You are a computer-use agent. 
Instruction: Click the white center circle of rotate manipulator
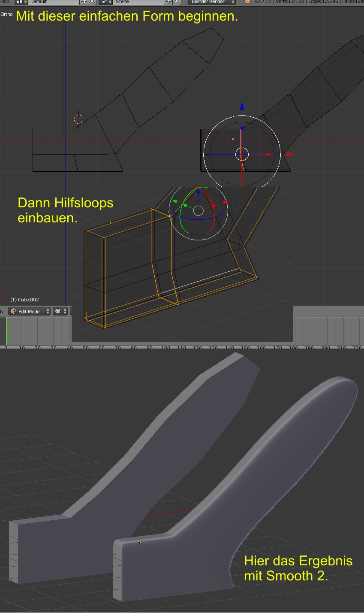[198, 210]
